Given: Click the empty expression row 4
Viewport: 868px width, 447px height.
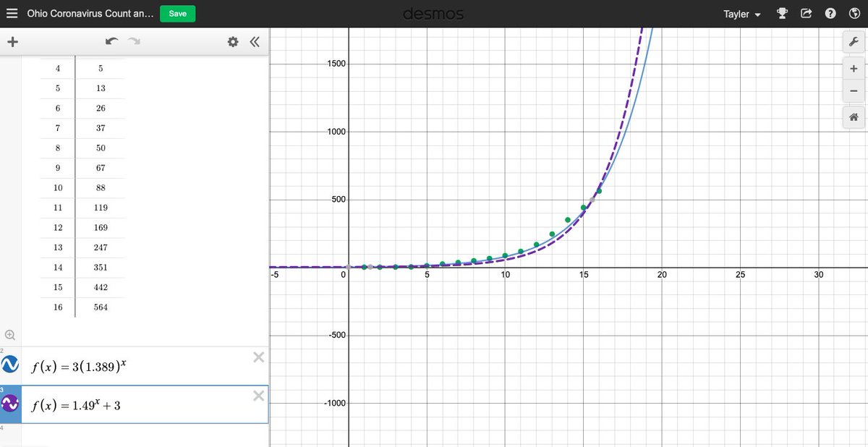Looking at the screenshot, I should coord(135,435).
